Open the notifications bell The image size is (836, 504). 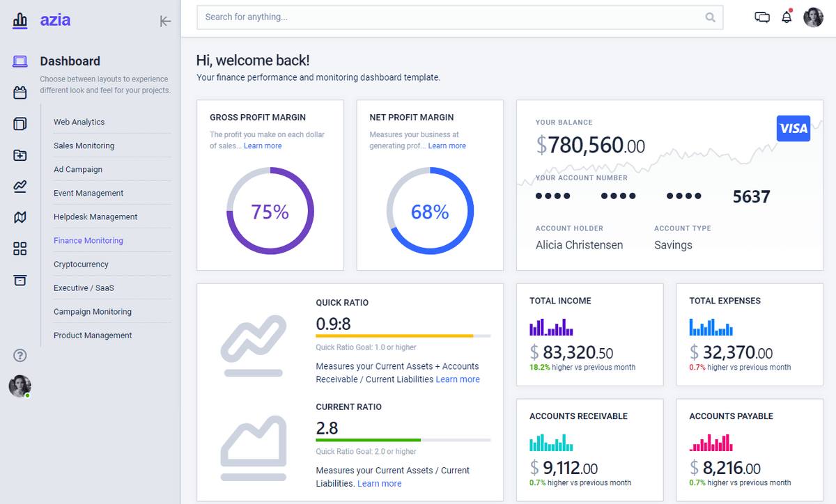[x=787, y=17]
